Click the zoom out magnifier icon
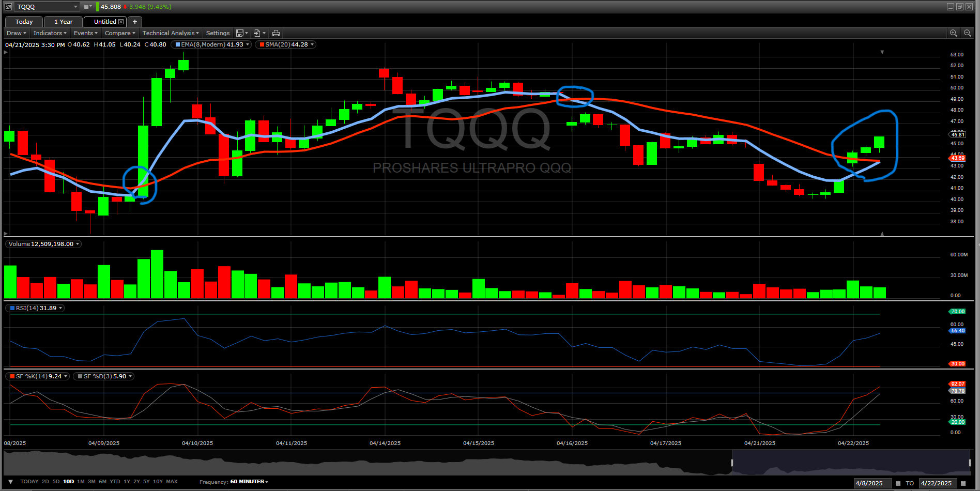Image resolution: width=980 pixels, height=491 pixels. pyautogui.click(x=967, y=33)
